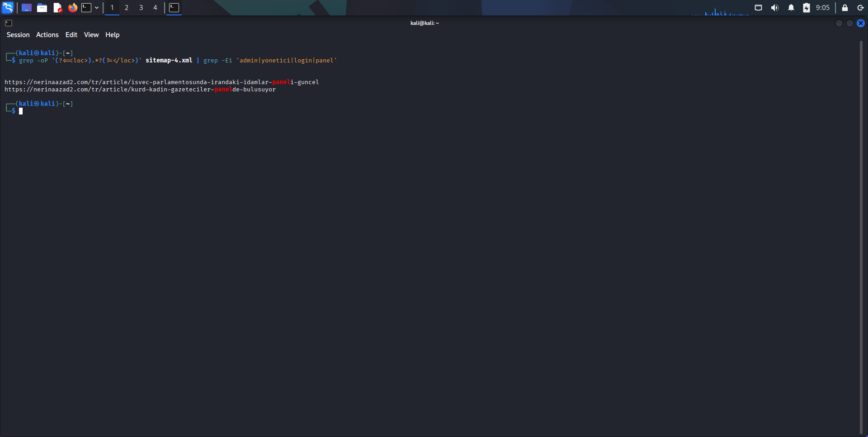Click the power manager battery icon
The image size is (868, 437).
(x=807, y=8)
